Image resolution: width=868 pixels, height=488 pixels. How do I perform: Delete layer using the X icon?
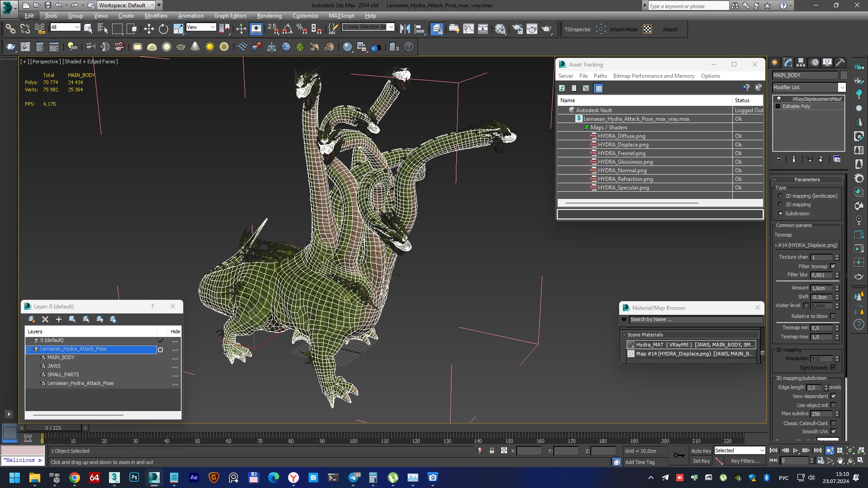(45, 319)
